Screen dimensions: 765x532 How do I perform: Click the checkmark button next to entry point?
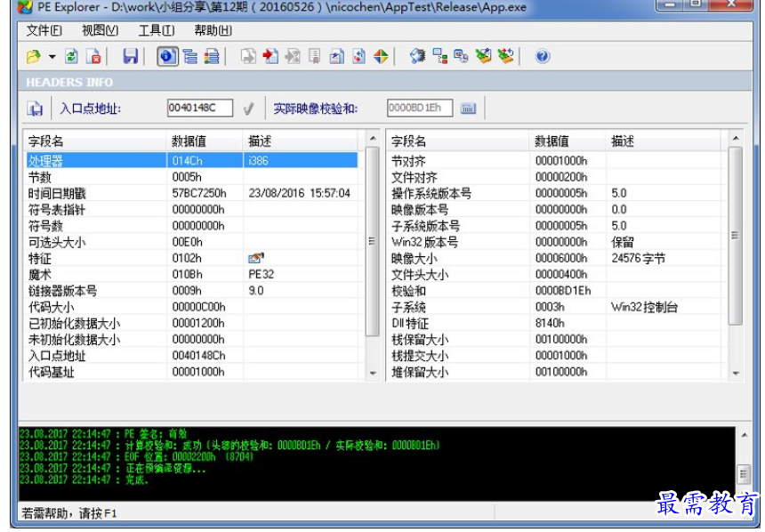[248, 109]
